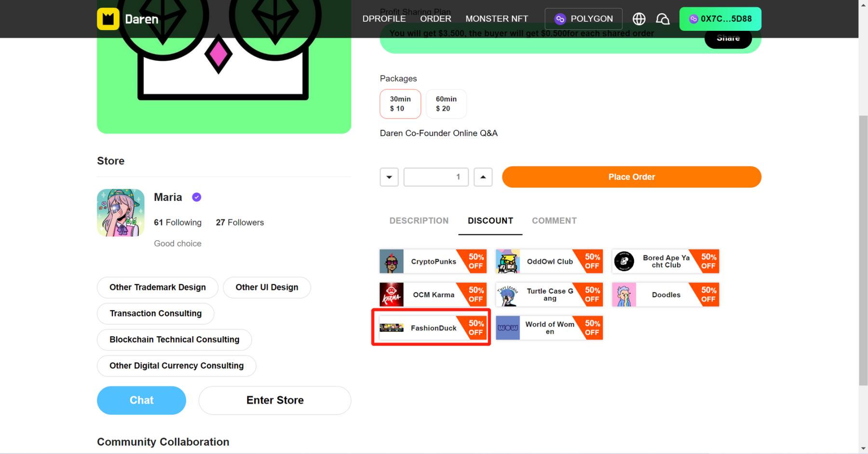Click the FashionDuck discount label
Viewport: 868px width, 454px height.
pos(434,328)
